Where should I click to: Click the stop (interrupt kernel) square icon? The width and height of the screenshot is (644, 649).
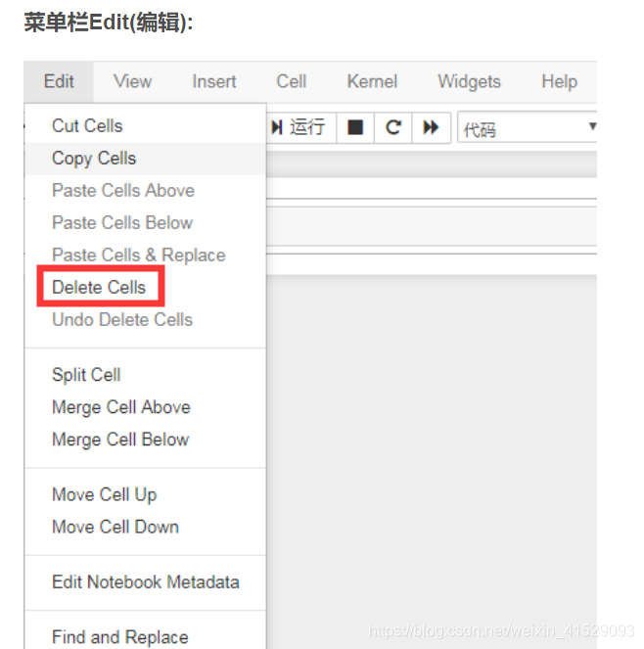coord(355,127)
